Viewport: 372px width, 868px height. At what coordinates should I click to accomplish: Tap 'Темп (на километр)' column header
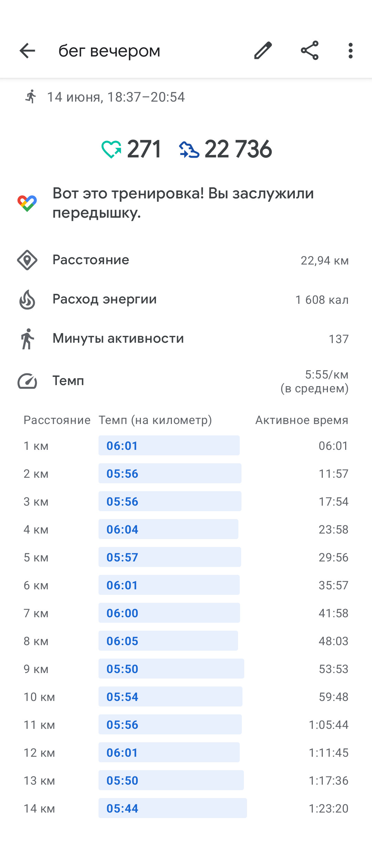tap(155, 420)
